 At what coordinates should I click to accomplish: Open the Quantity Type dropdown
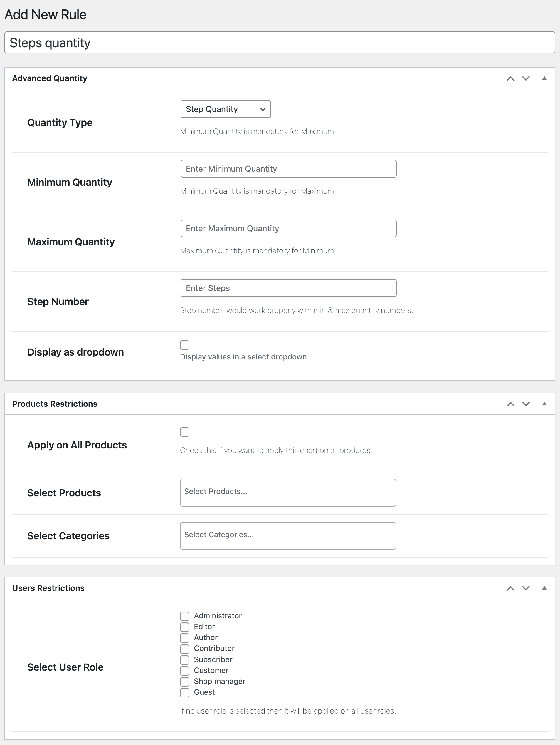coord(225,109)
